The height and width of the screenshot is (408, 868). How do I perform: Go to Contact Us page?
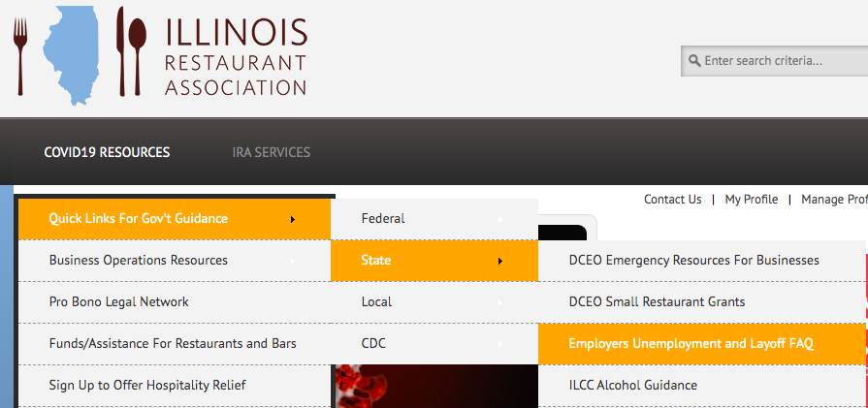tap(672, 200)
